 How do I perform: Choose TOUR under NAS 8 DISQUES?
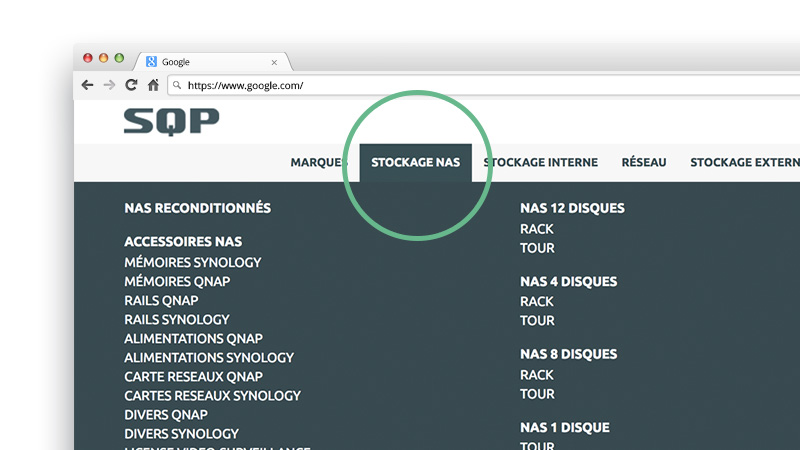click(x=537, y=394)
